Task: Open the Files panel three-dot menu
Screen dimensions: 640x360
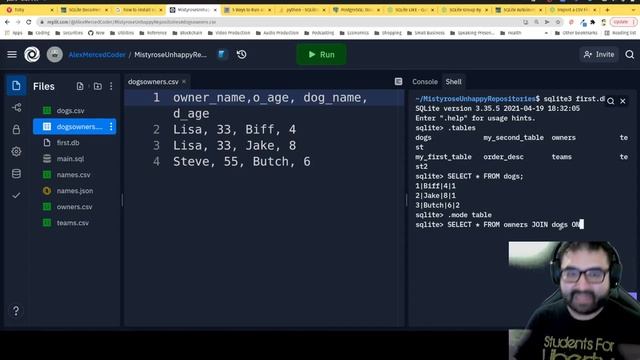Action: click(111, 86)
